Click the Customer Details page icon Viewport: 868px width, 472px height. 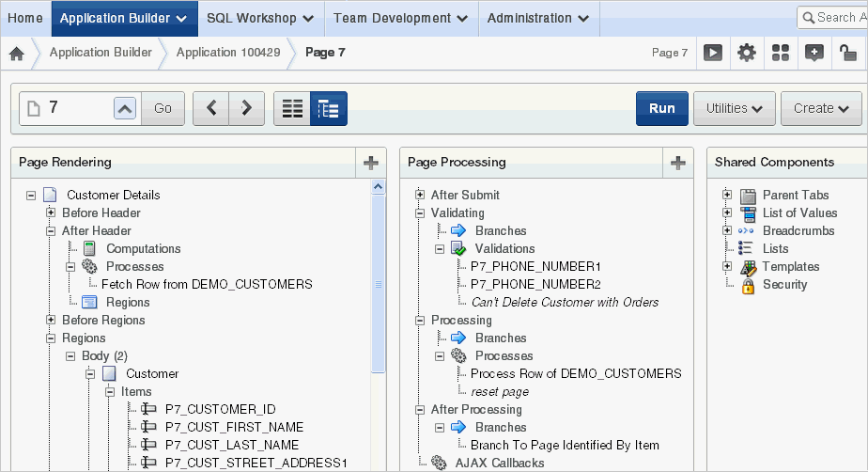[50, 195]
